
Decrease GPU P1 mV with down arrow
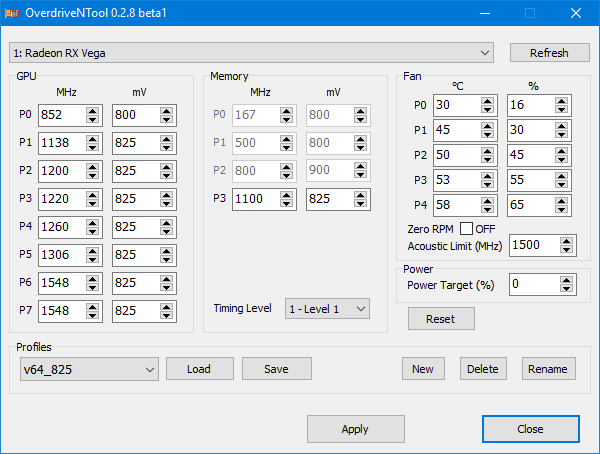(166, 147)
